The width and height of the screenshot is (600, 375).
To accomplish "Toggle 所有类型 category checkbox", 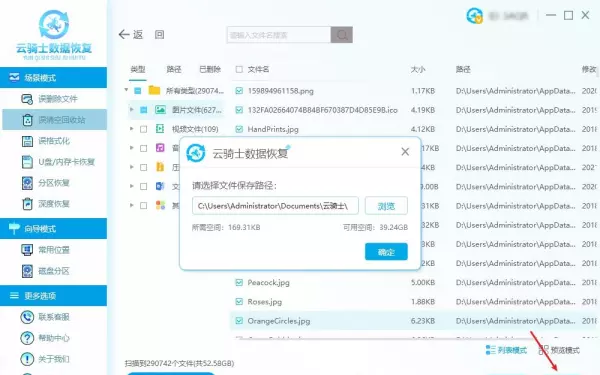I will pos(138,91).
